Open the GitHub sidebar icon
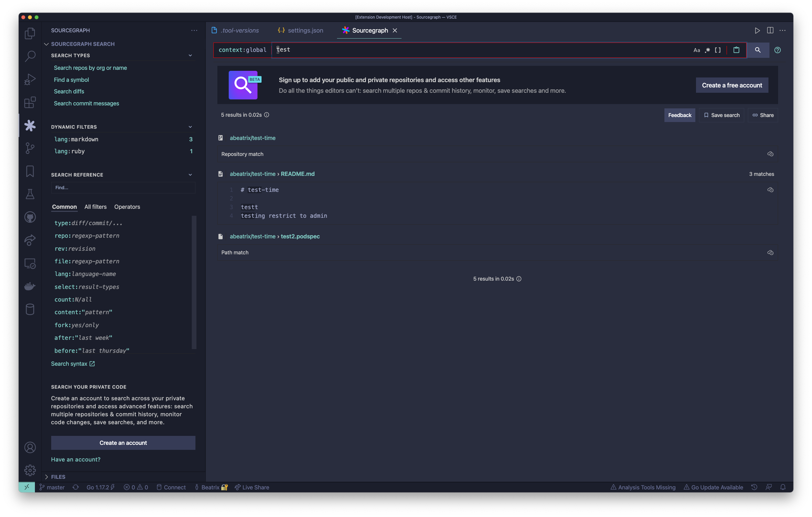 coord(30,217)
